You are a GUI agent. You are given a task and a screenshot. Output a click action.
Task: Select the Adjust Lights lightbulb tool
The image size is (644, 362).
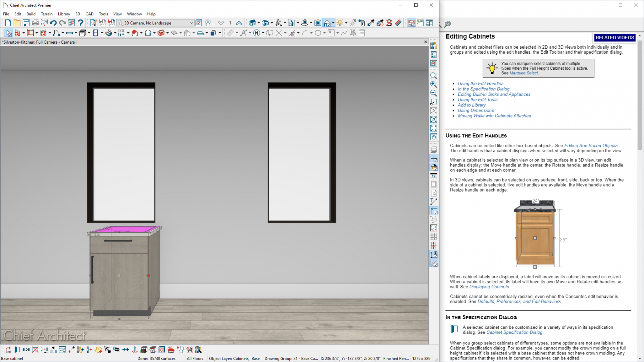click(x=340, y=23)
